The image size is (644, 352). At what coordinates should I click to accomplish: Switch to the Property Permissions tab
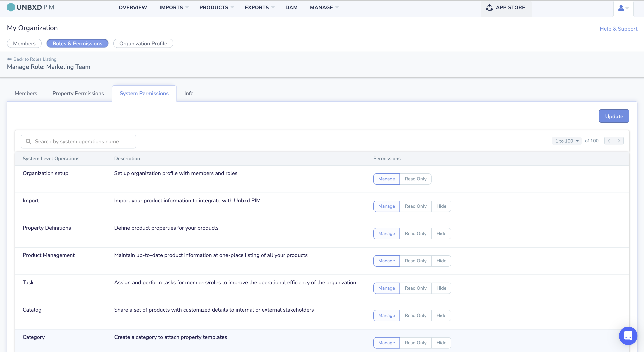coord(78,93)
